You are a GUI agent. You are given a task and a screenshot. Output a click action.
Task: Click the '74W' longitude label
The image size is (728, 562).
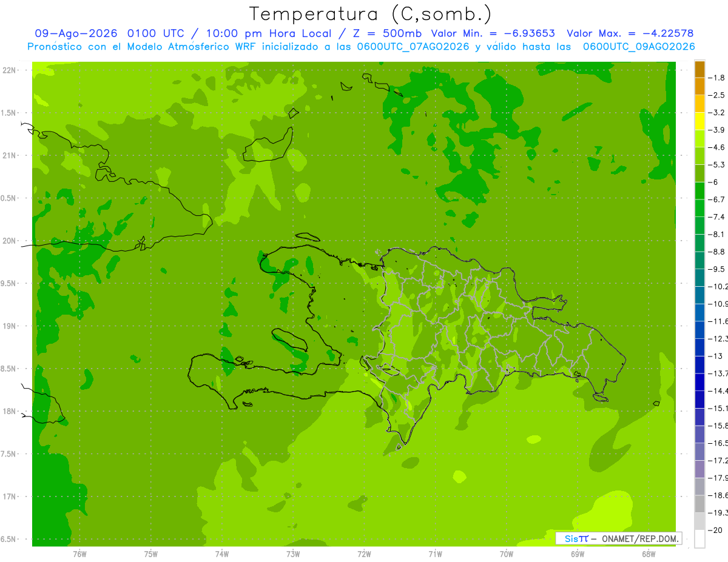(x=222, y=554)
